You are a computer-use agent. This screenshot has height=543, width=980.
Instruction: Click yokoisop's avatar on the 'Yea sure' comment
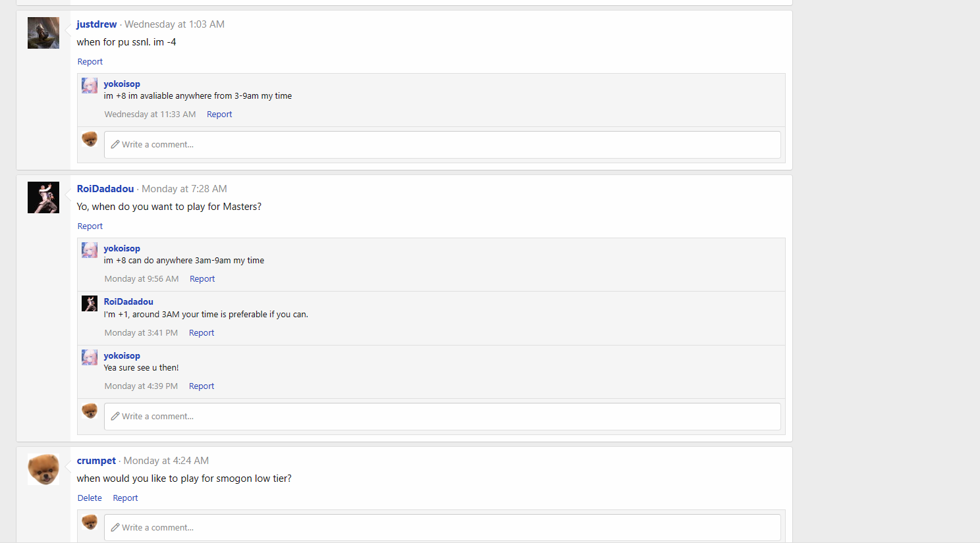[x=90, y=357]
